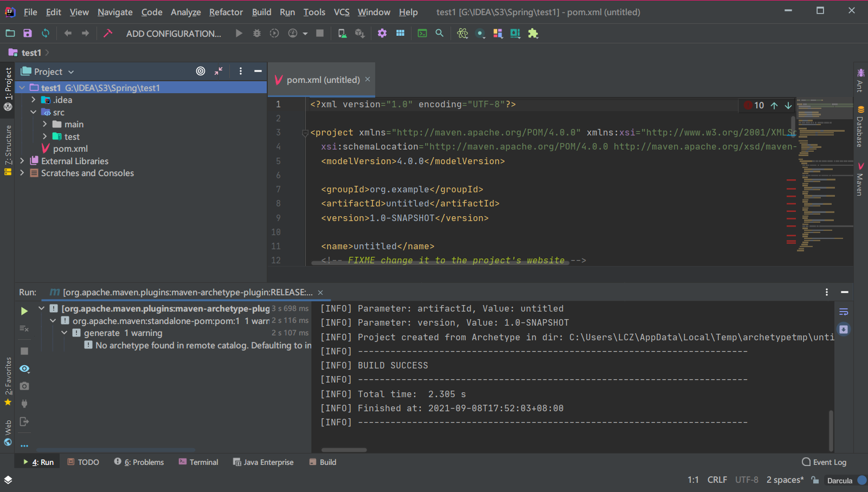Select the pom.xml (untitled) editor tab

coord(323,80)
